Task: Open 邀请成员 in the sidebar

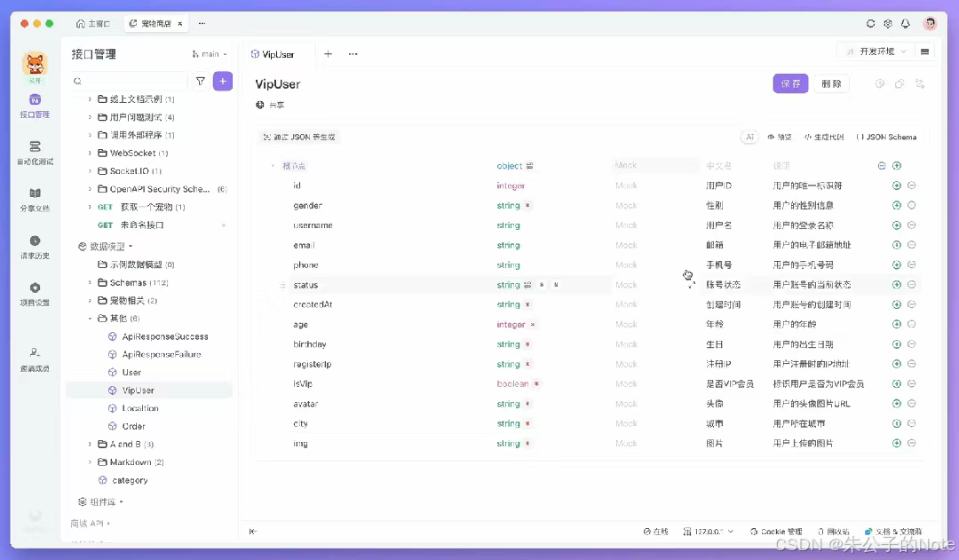Action: coord(35,359)
